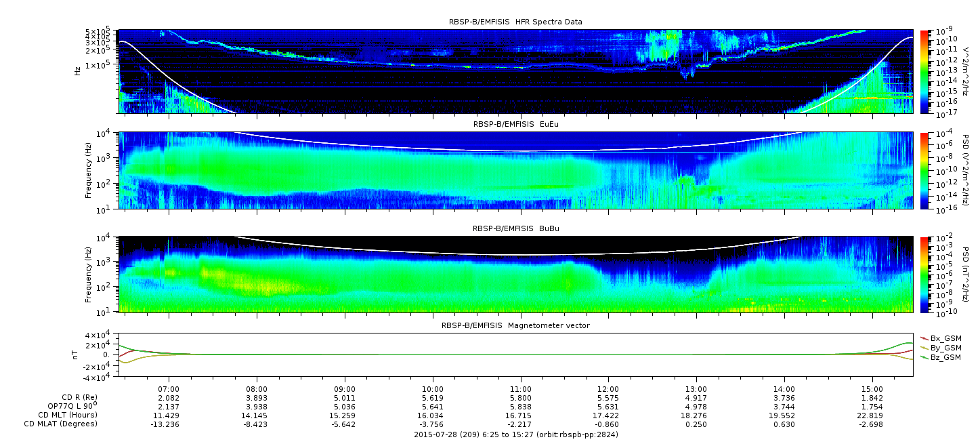This screenshot has height=446, width=980.
Task: Click the 'CD R (Re)' row label
Action: point(77,397)
